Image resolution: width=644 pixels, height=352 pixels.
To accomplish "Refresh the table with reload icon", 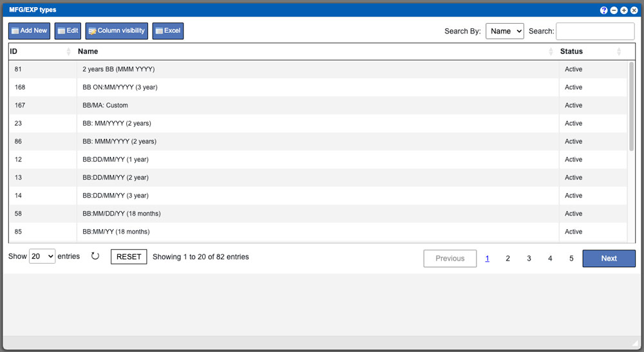I will point(95,256).
